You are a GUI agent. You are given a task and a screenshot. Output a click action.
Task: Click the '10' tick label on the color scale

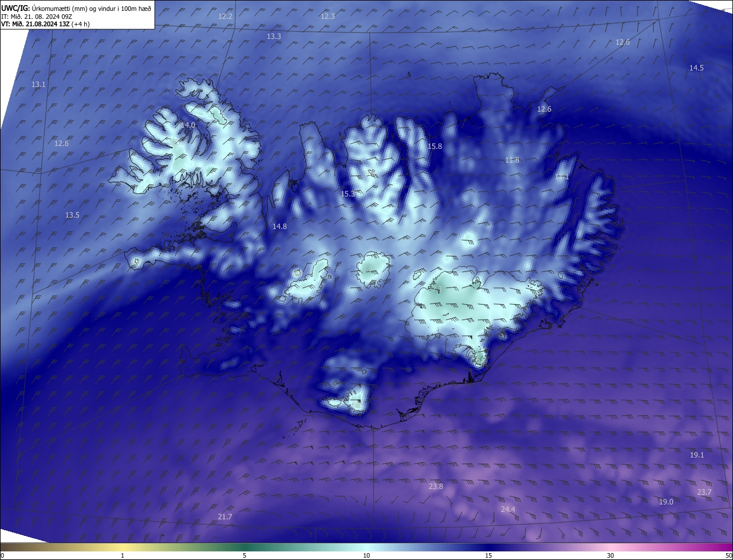(x=366, y=556)
